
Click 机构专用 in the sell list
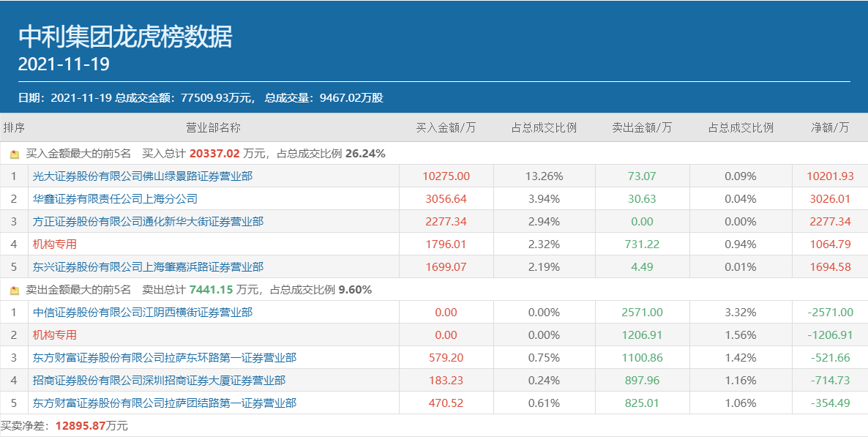coord(55,335)
